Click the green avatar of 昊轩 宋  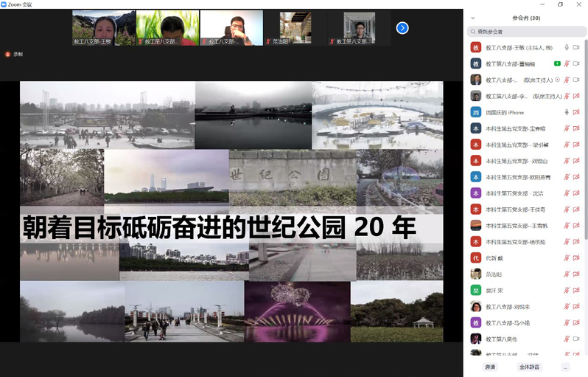[x=476, y=290]
